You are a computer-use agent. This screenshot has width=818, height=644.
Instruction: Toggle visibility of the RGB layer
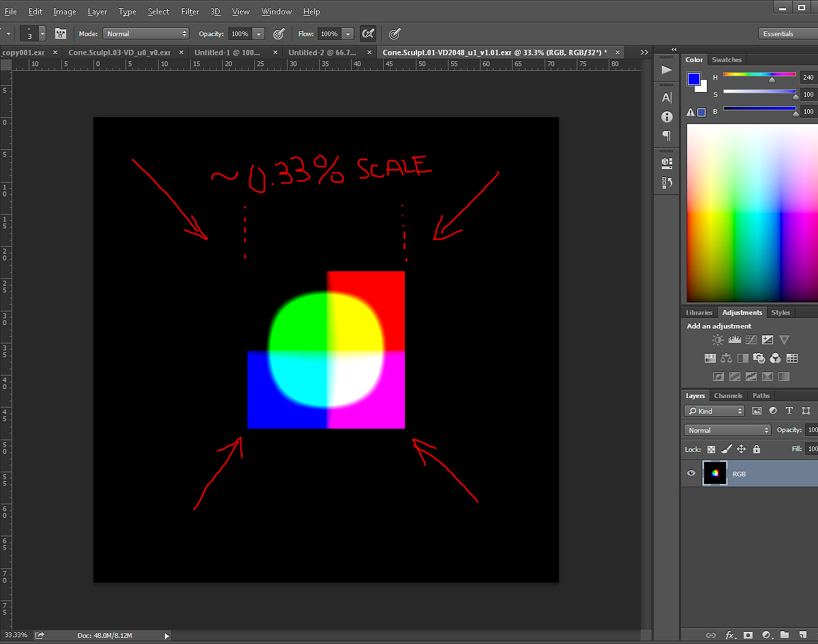(691, 473)
